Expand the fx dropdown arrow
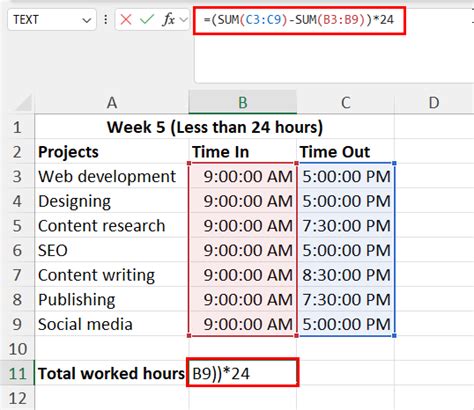474x410 pixels. 183,20
